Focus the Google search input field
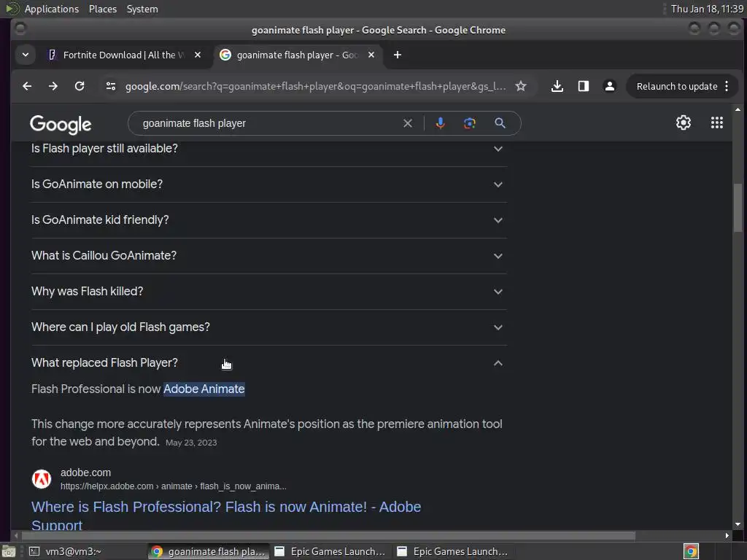This screenshot has height=560, width=747. pyautogui.click(x=269, y=123)
